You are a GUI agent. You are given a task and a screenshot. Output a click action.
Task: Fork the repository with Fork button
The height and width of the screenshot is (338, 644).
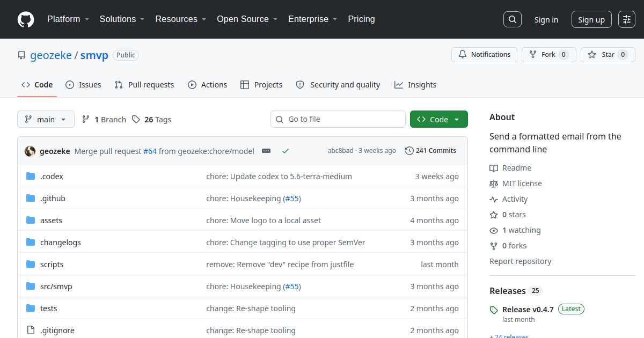click(x=548, y=55)
